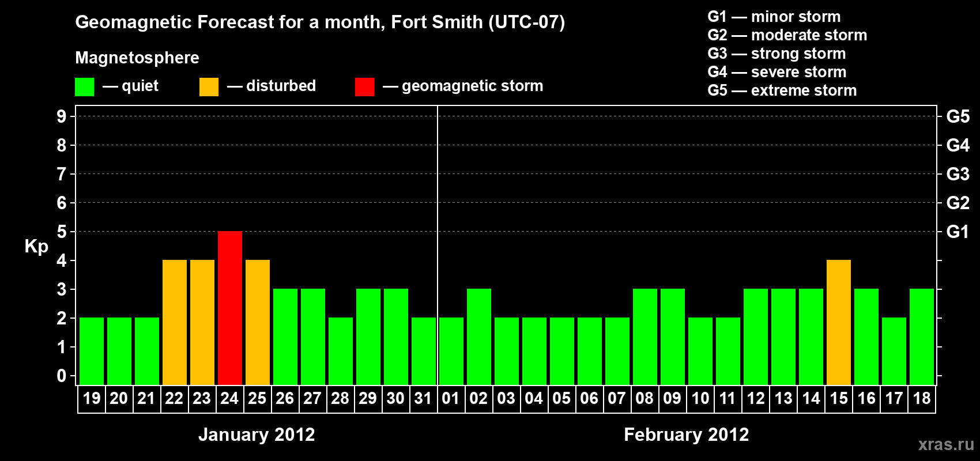
Task: Click the 'G3 — strong storm' legend line
Action: (777, 54)
